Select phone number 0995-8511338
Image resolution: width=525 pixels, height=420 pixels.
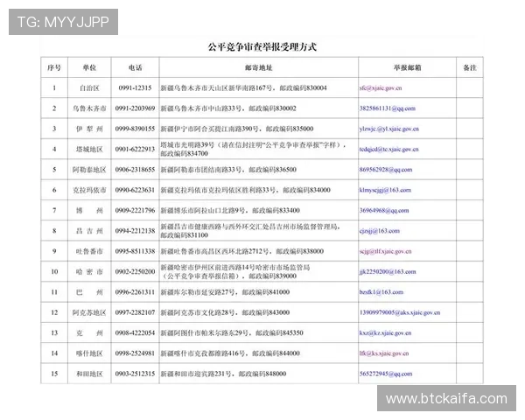pos(136,251)
